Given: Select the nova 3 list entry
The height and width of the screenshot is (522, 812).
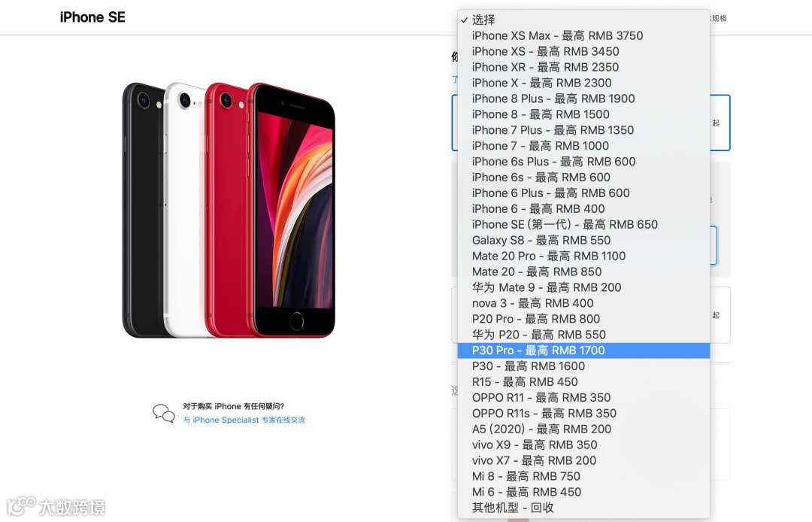Looking at the screenshot, I should click(583, 303).
